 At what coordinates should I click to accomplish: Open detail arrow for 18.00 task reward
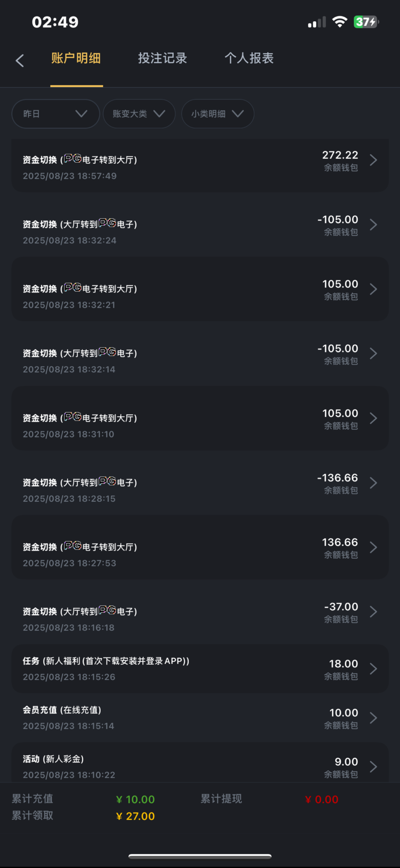tap(373, 669)
